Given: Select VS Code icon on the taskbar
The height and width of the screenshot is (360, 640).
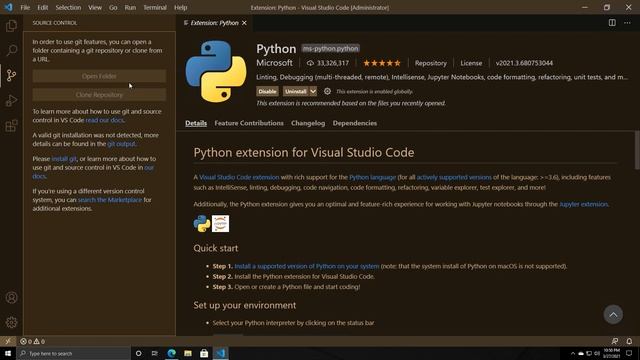Looking at the screenshot, I should [x=221, y=353].
